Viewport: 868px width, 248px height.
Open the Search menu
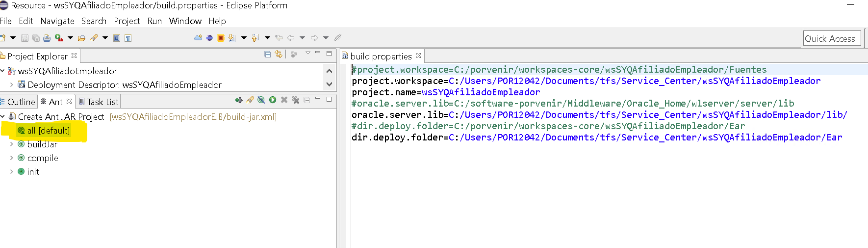click(x=94, y=21)
